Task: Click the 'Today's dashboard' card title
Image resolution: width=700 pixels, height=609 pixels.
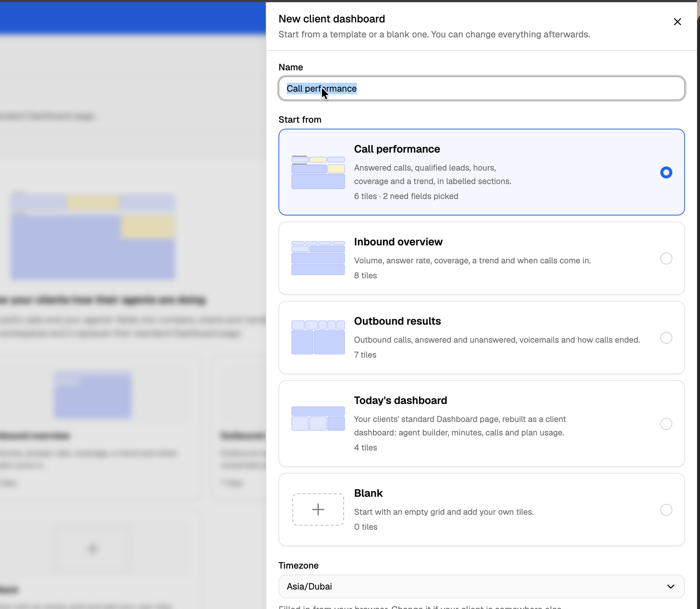Action: [401, 401]
